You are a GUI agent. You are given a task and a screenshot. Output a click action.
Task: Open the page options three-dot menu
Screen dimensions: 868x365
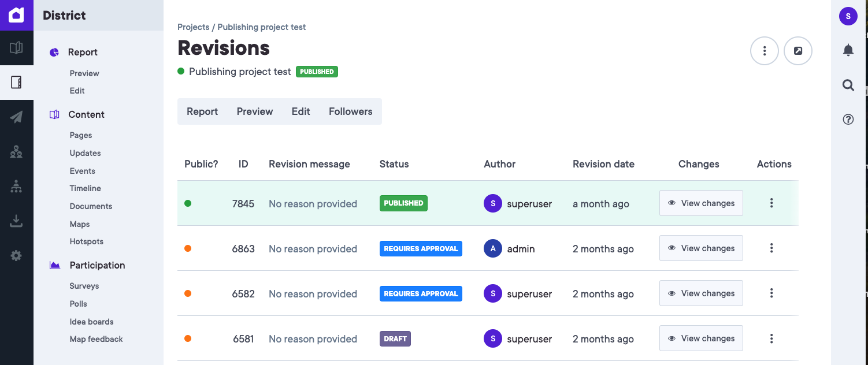[764, 51]
